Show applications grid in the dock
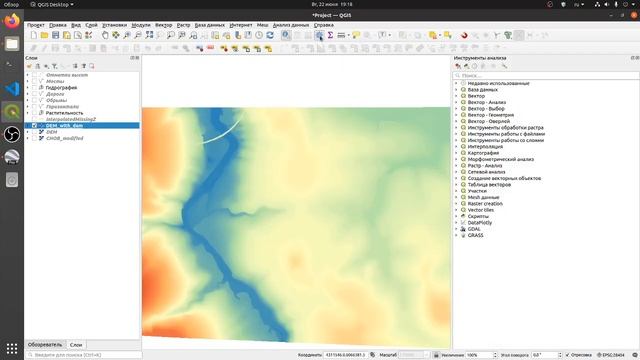 (x=12, y=348)
